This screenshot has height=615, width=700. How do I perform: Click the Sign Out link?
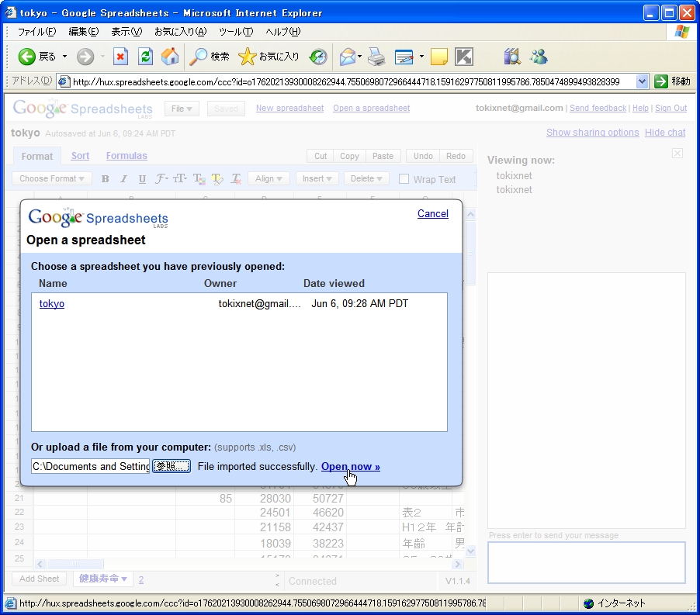coord(671,108)
